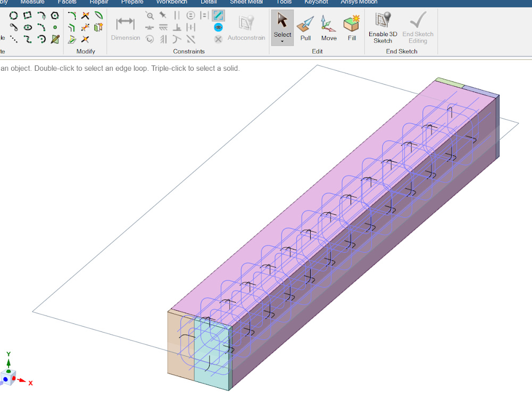Open the Workbench ribbon tab
The image size is (532, 399).
pyautogui.click(x=171, y=2)
